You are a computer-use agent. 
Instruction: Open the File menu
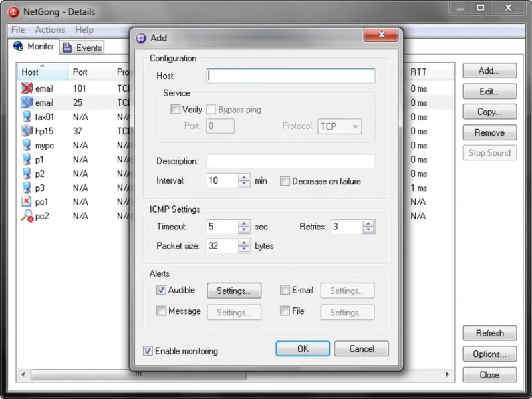18,30
